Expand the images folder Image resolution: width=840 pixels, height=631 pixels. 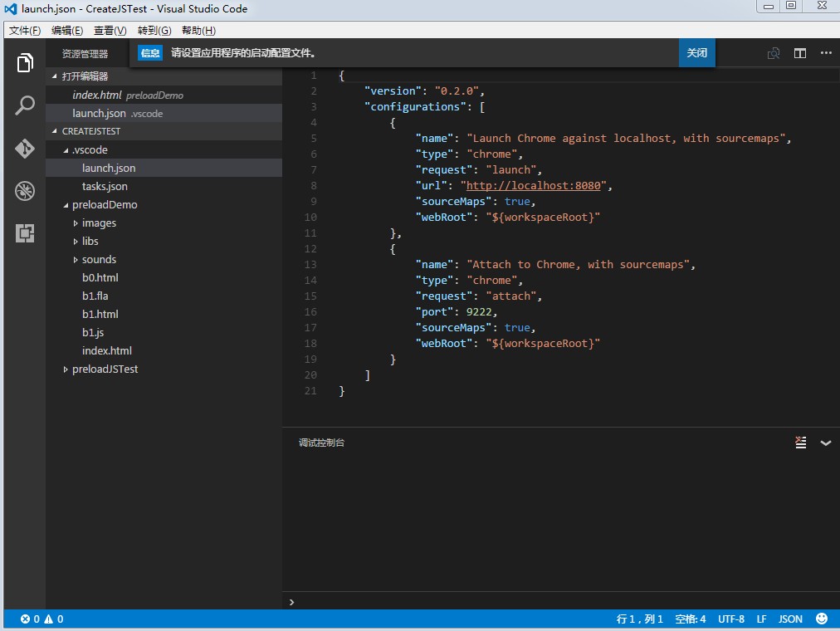click(x=75, y=223)
